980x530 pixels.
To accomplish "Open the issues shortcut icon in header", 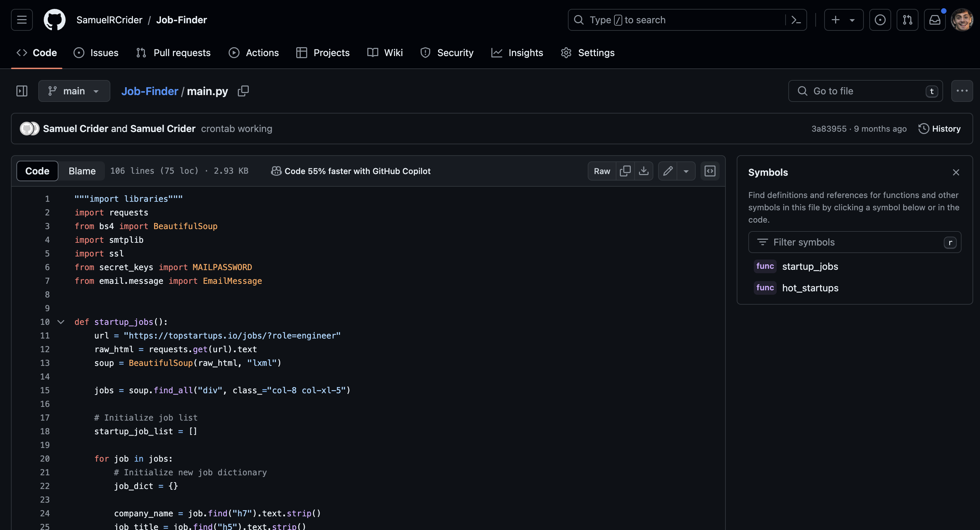I will pos(880,20).
